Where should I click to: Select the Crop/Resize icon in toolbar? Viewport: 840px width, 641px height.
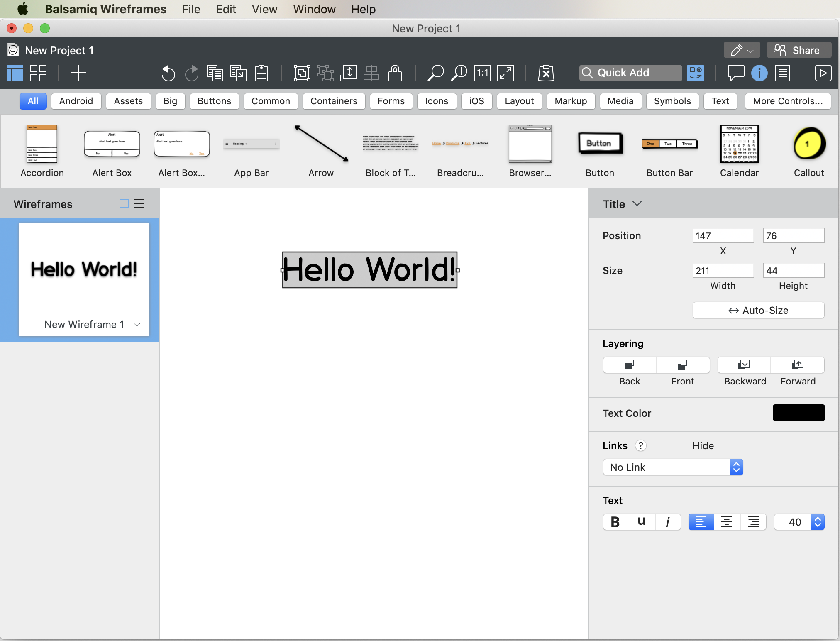pos(349,72)
